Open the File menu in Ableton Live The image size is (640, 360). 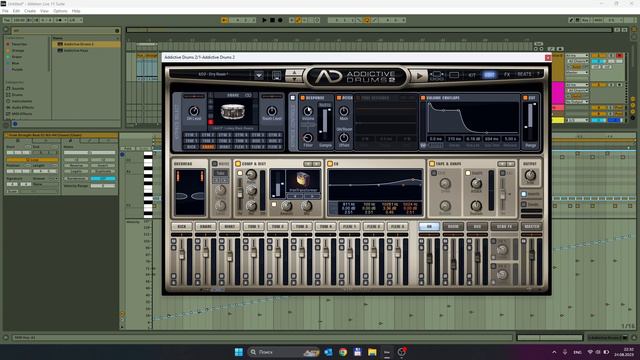[5, 11]
